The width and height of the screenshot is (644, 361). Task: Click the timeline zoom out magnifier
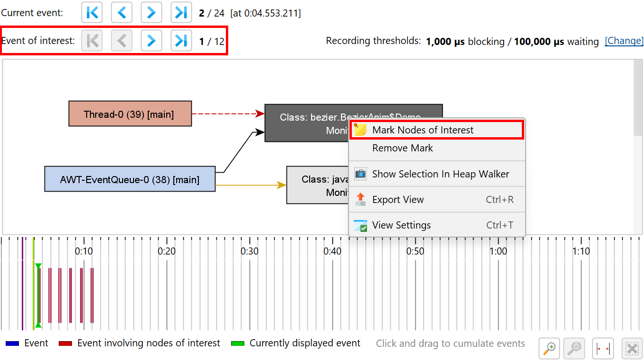pyautogui.click(x=574, y=349)
